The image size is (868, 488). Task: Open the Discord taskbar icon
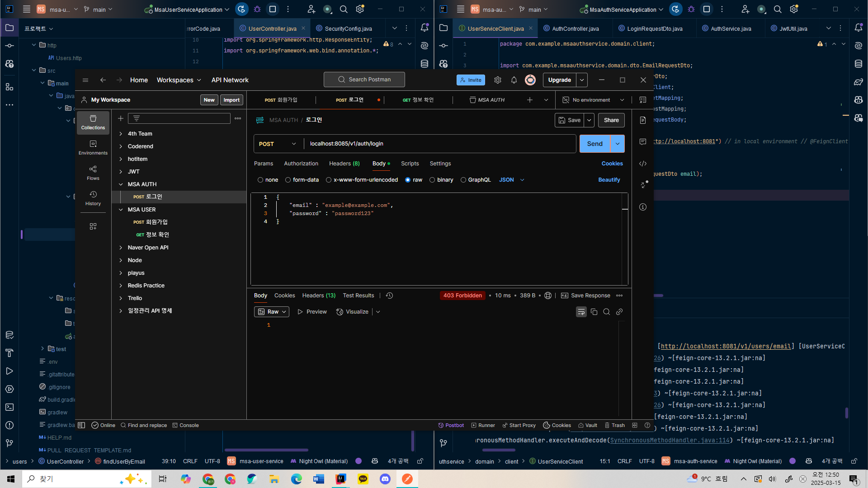point(385,479)
